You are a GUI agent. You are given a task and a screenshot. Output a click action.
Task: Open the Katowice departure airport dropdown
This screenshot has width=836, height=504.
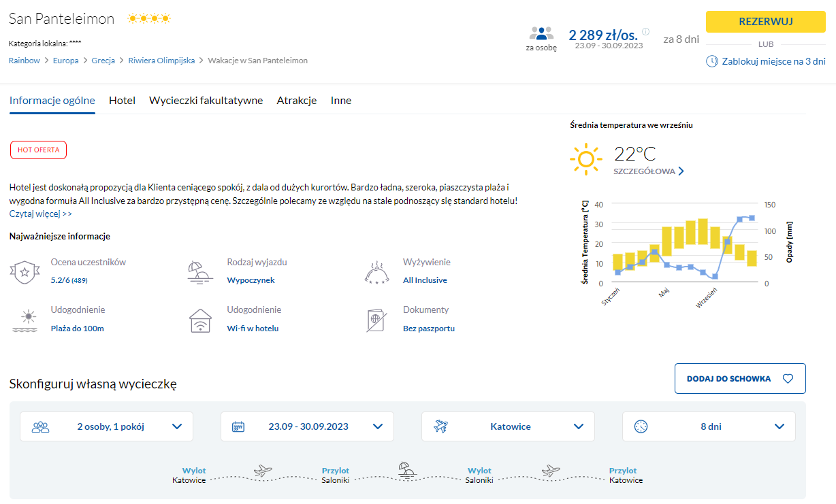[508, 426]
